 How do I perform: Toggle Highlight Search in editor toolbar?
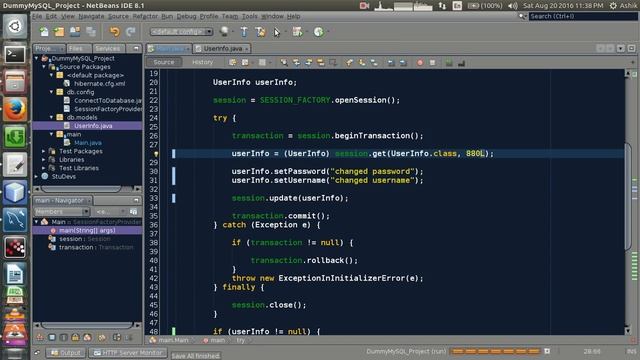pyautogui.click(x=321, y=62)
